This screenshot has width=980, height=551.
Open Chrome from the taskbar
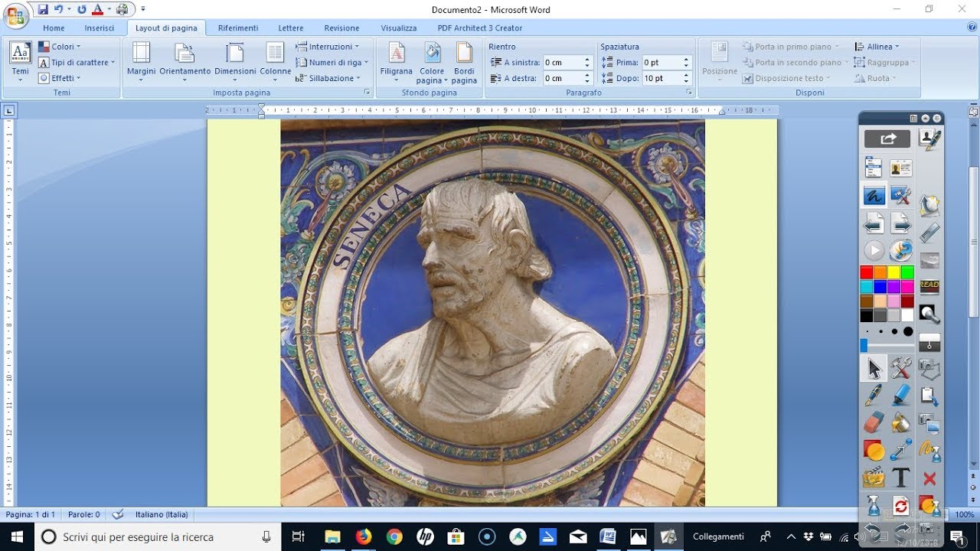tap(394, 536)
